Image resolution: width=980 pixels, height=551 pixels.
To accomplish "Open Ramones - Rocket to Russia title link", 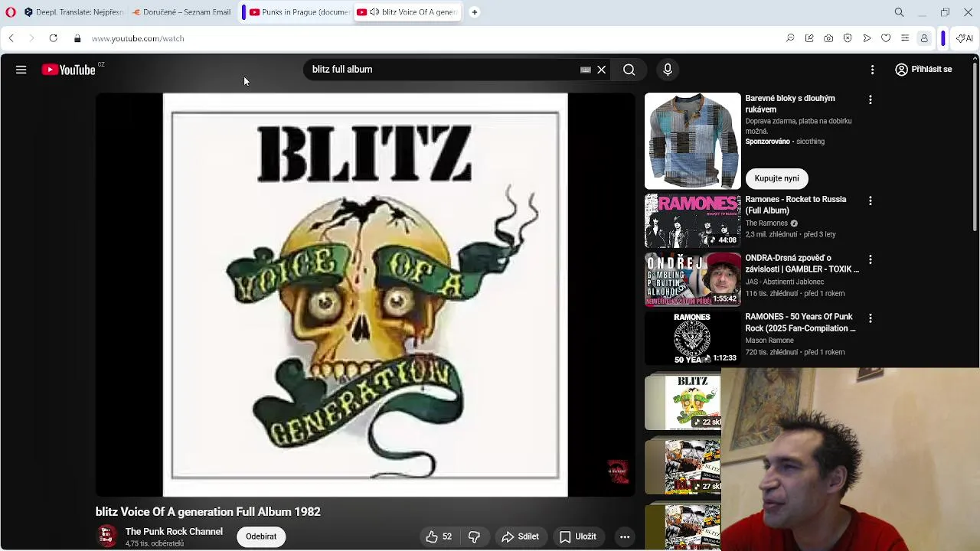I will coord(795,204).
